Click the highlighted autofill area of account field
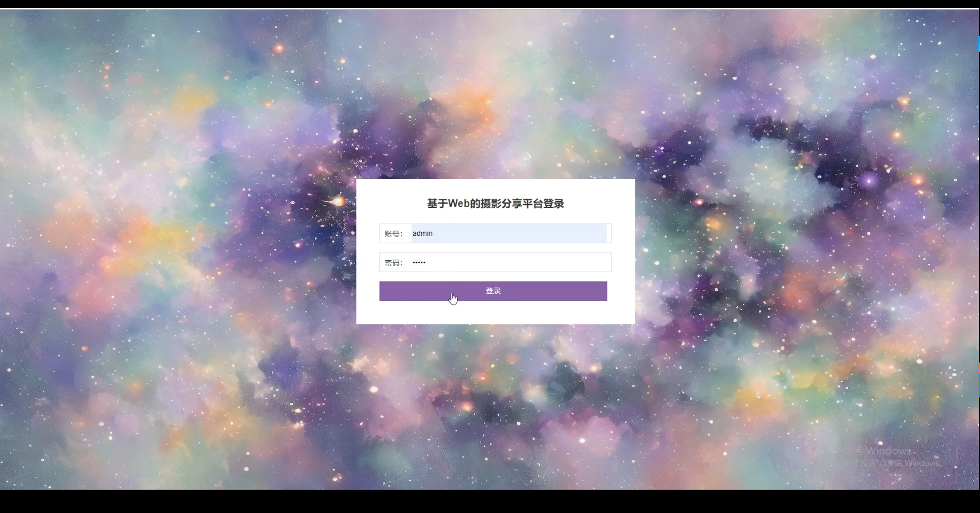The height and width of the screenshot is (513, 980). pyautogui.click(x=509, y=233)
